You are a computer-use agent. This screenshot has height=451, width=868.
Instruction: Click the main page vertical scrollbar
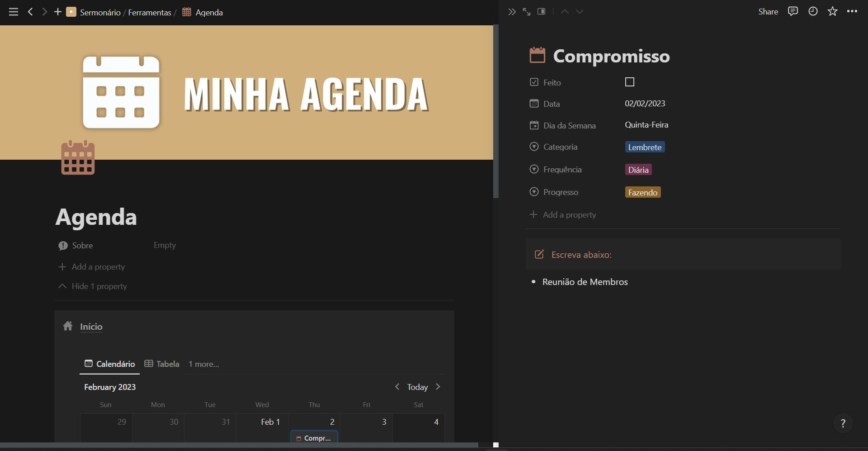496,112
